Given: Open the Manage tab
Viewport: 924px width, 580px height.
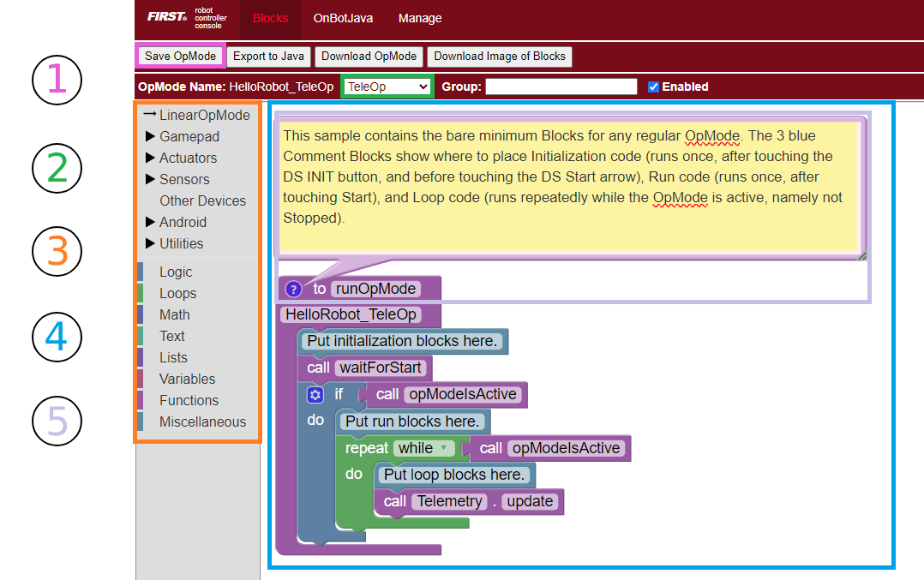Looking at the screenshot, I should click(x=420, y=18).
